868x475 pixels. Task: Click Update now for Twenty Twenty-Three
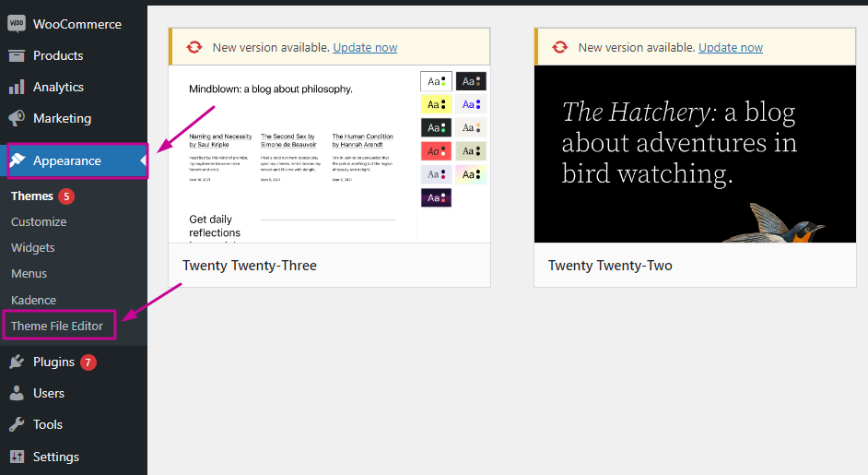click(365, 48)
